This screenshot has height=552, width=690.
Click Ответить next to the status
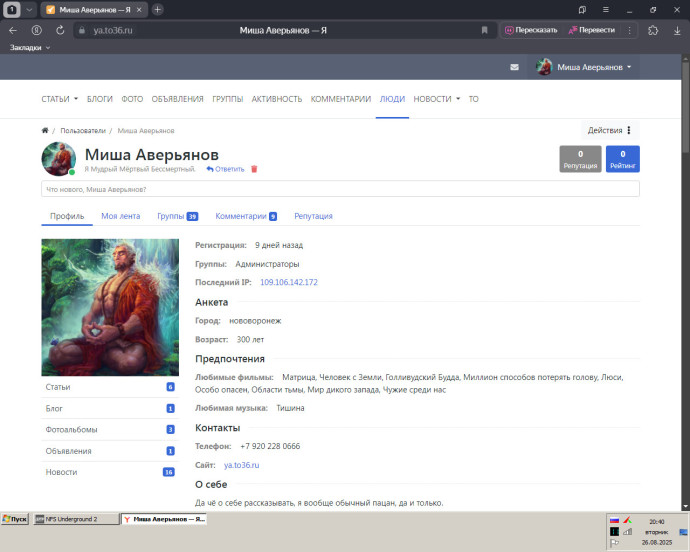pyautogui.click(x=225, y=169)
